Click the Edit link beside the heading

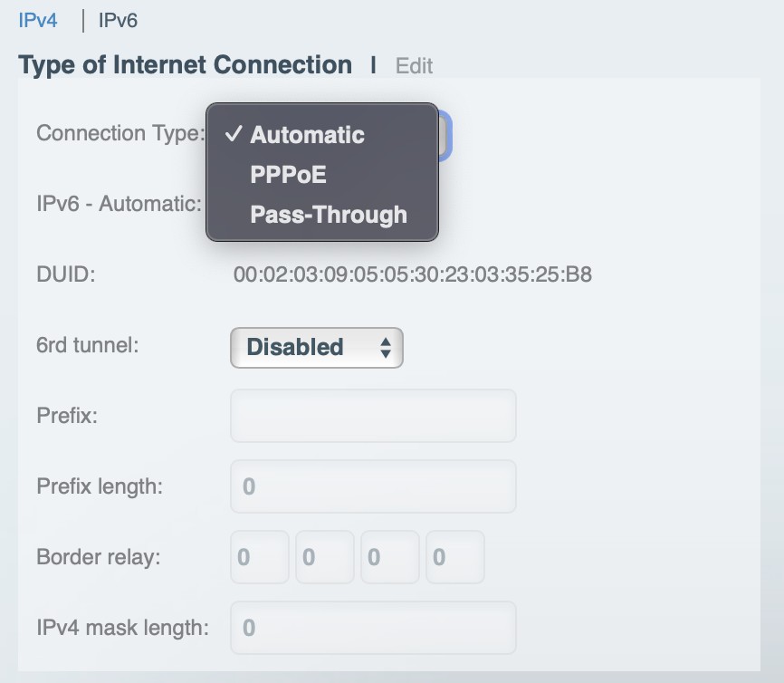pyautogui.click(x=414, y=66)
